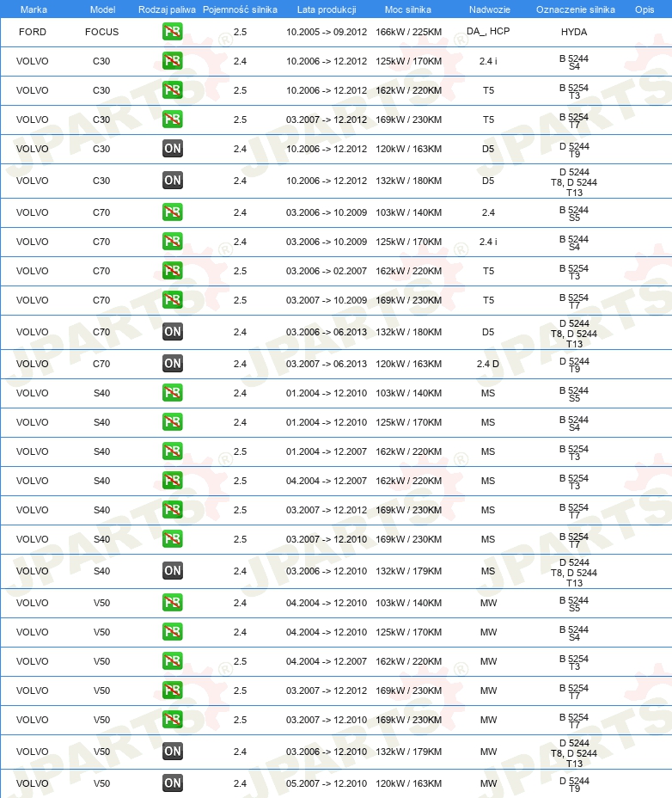The height and width of the screenshot is (798, 672).
Task: Click the petrol icon for Volvo V50 125kW / 170KM
Action: pos(173,631)
